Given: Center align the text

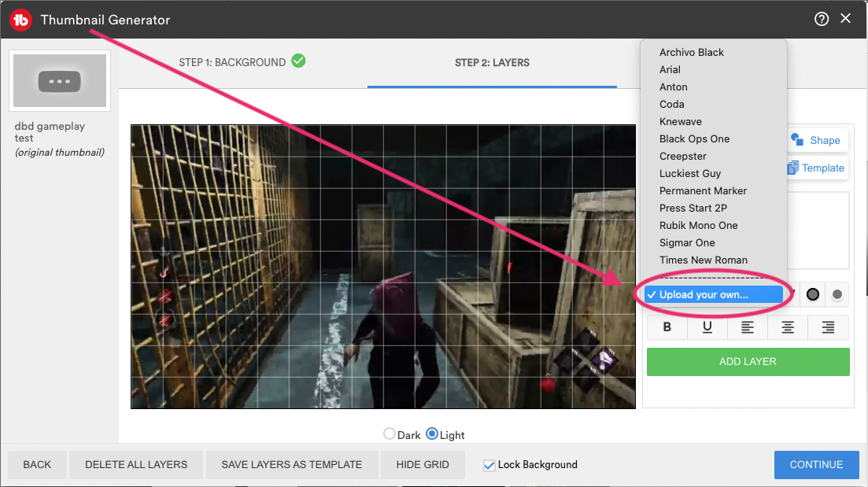Looking at the screenshot, I should 788,327.
